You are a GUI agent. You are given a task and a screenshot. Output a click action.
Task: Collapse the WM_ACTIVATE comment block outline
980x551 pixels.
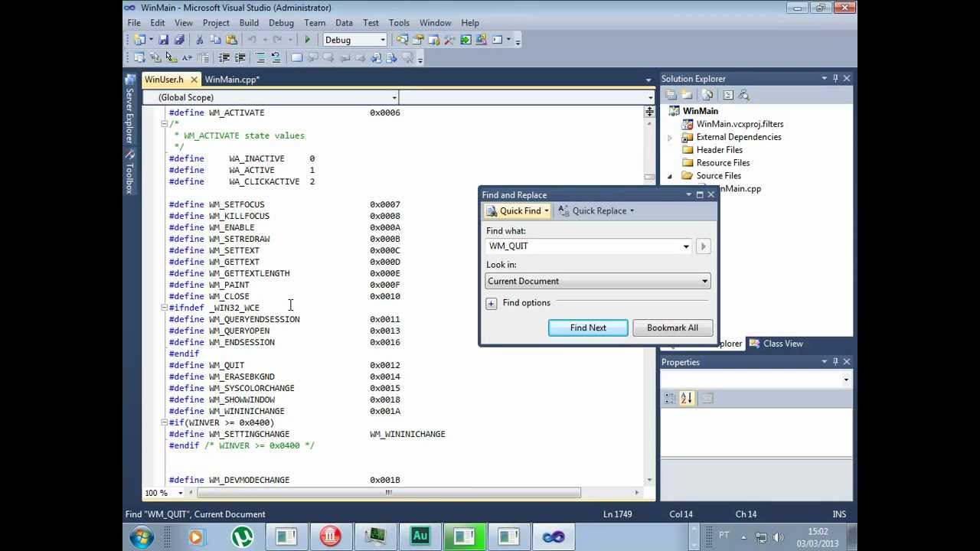164,124
